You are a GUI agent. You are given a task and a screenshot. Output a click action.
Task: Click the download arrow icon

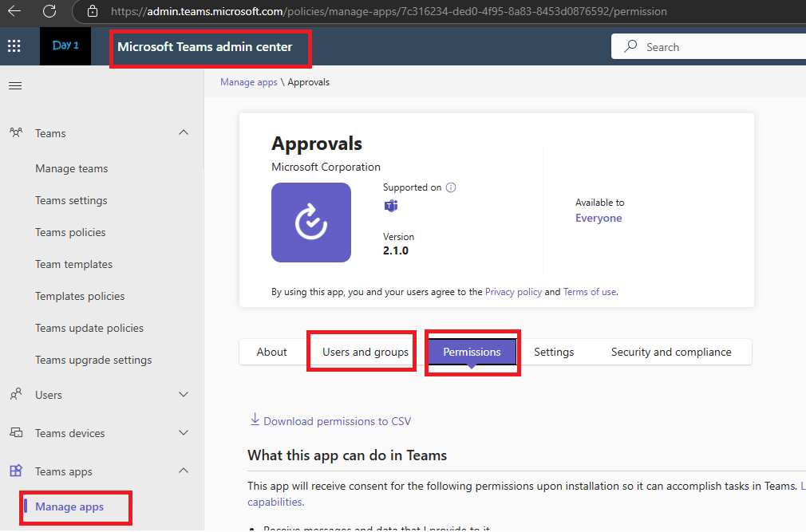[x=255, y=420]
